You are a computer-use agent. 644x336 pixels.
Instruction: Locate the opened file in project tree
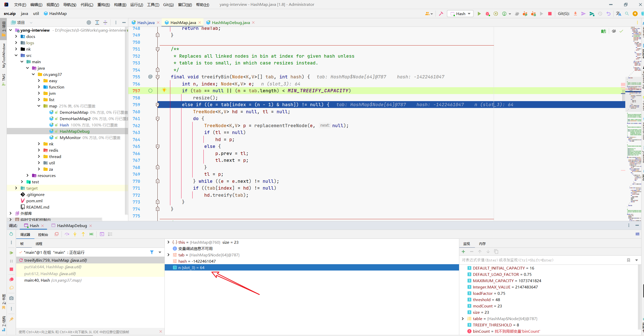[x=89, y=23]
